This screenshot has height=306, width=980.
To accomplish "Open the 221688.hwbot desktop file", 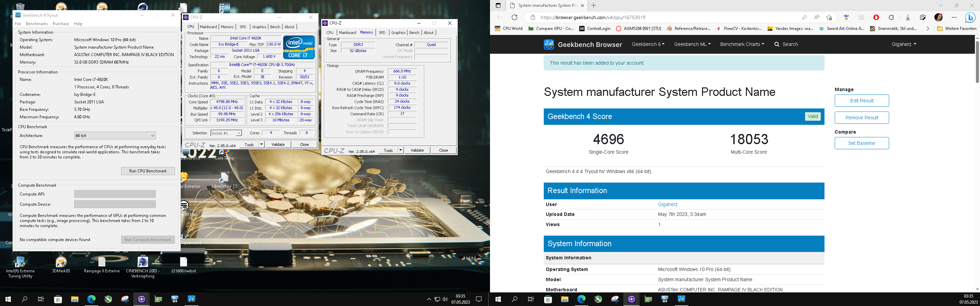I will 184,265.
